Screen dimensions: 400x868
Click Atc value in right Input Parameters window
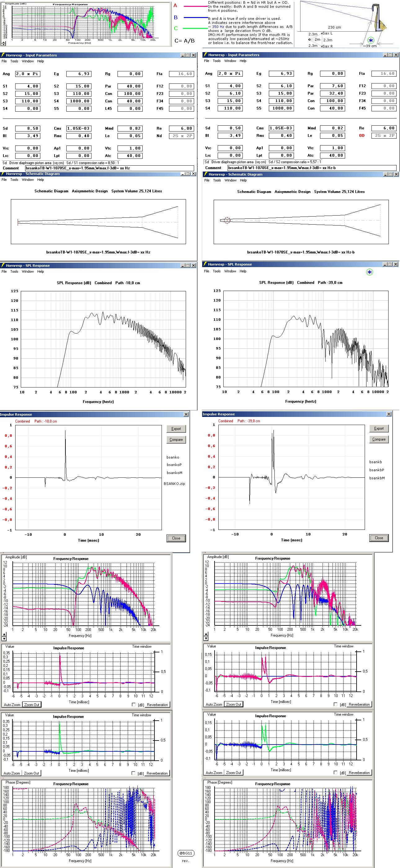coord(332,155)
